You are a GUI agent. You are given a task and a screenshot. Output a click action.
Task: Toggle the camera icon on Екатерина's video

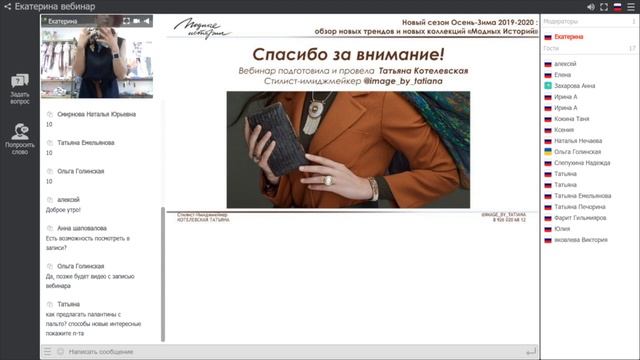coord(136,21)
